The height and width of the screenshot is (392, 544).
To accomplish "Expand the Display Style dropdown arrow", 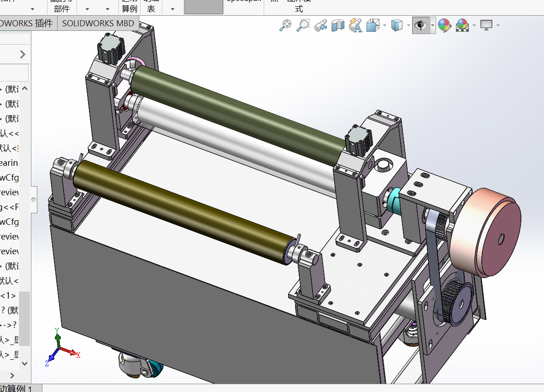I will pyautogui.click(x=408, y=25).
